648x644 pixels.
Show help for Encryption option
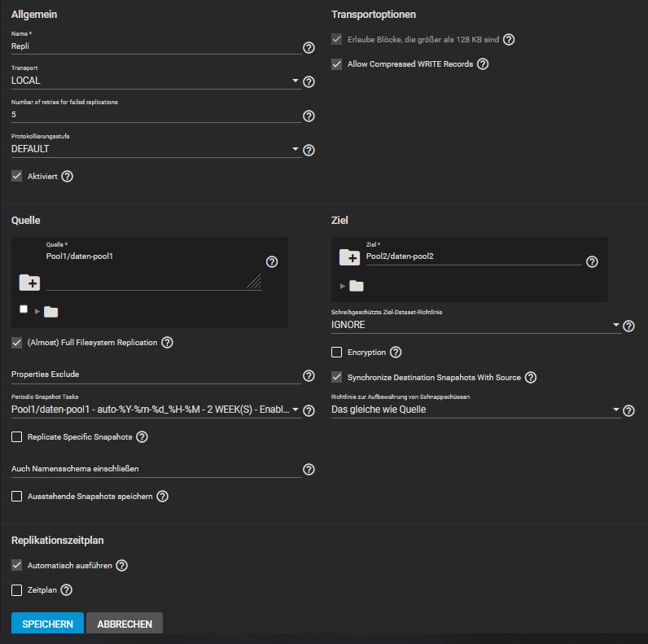point(396,353)
